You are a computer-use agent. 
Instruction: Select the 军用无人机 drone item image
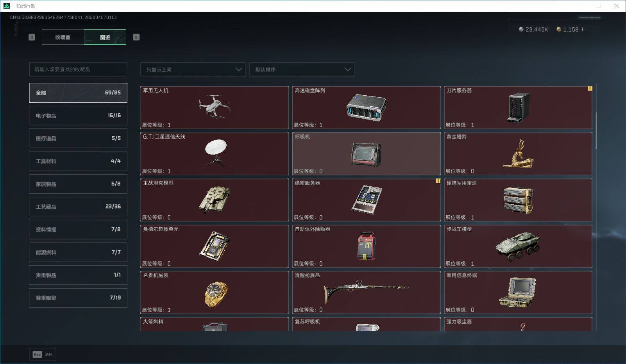point(214,106)
